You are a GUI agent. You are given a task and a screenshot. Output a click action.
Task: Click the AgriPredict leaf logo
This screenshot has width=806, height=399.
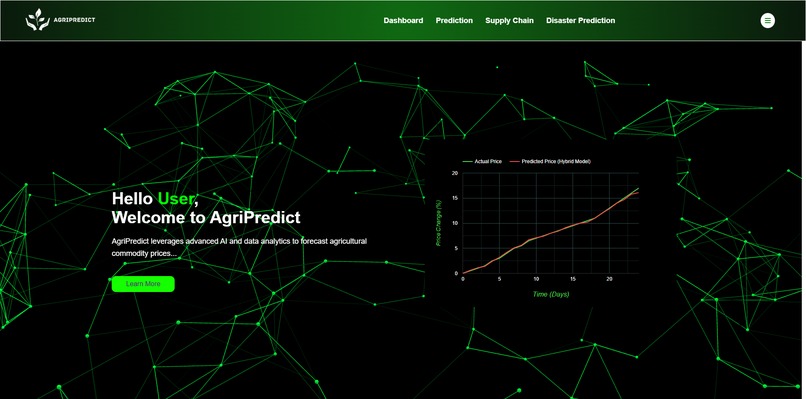(38, 20)
